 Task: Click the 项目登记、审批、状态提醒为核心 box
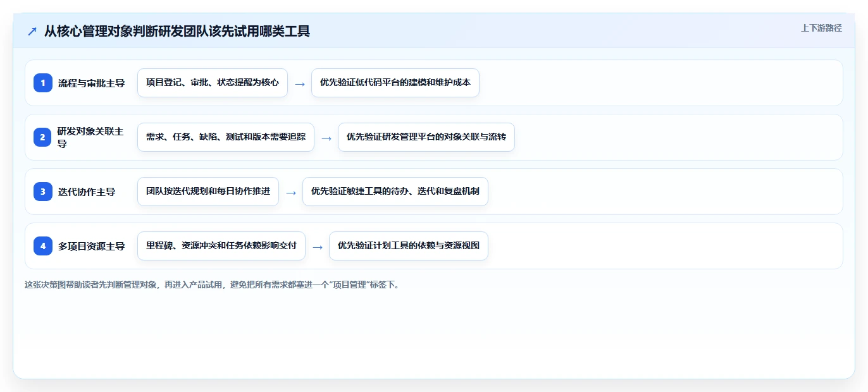click(213, 83)
